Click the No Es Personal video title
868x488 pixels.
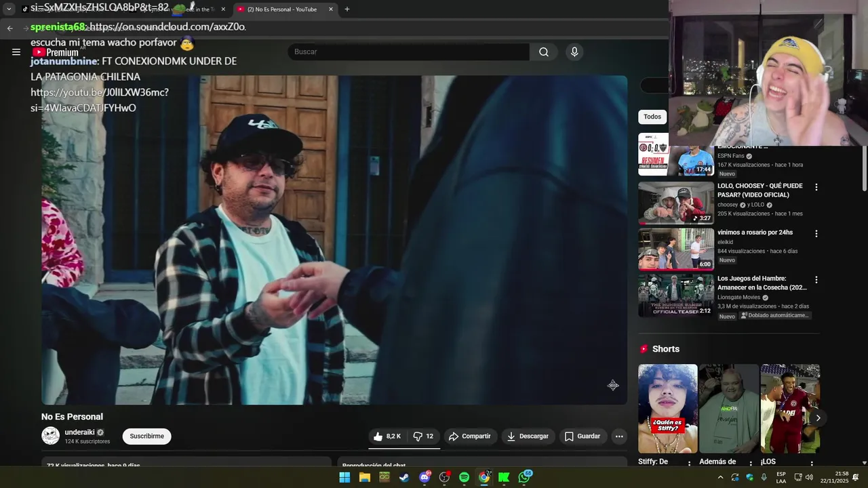[72, 417]
